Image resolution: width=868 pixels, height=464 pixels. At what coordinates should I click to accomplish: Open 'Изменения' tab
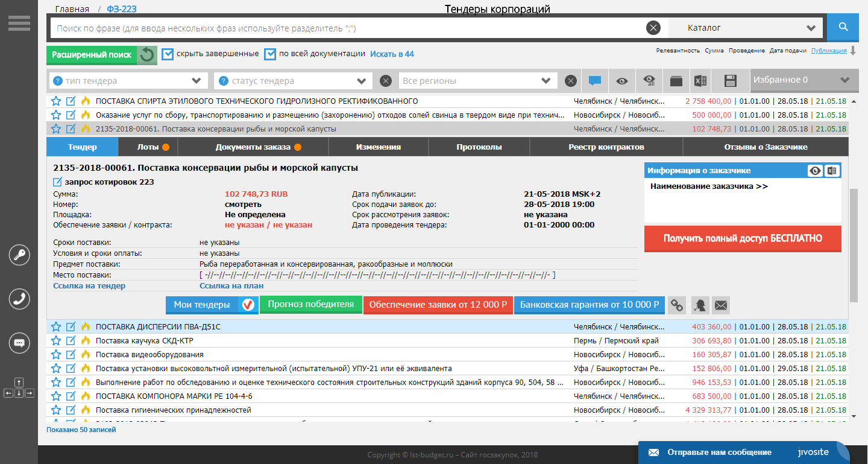(x=379, y=147)
